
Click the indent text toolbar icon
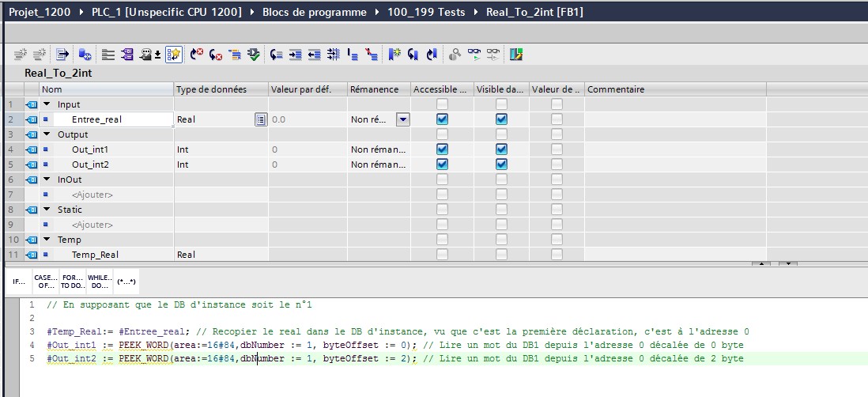click(x=296, y=55)
